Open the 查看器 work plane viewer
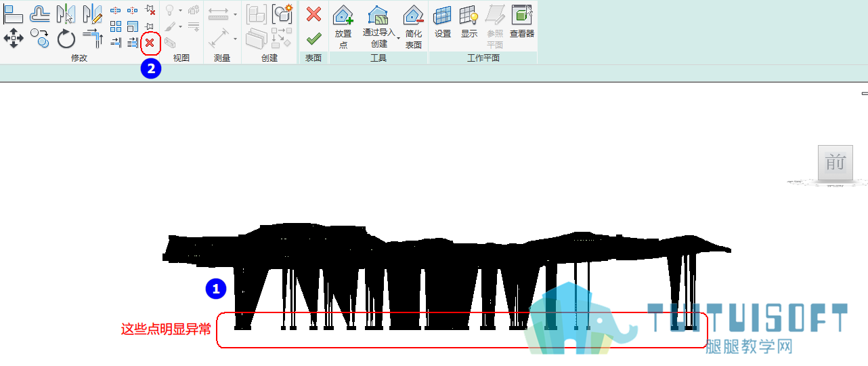 point(522,21)
